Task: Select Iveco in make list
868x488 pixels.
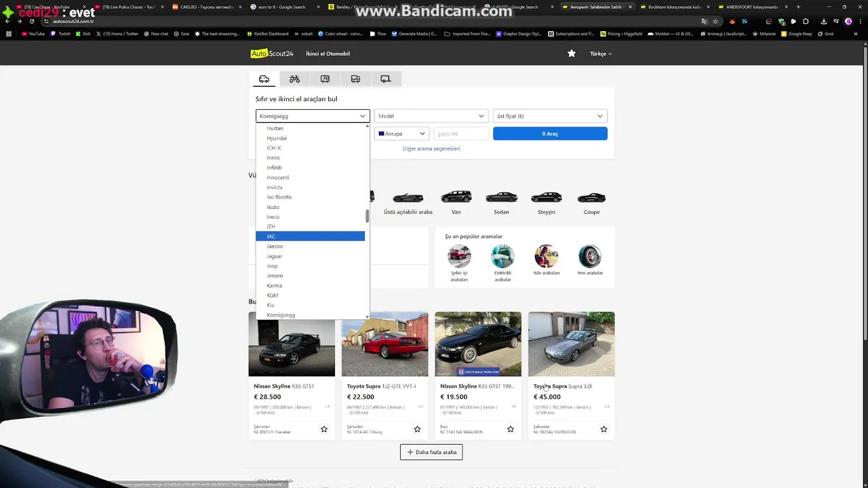Action: point(310,217)
